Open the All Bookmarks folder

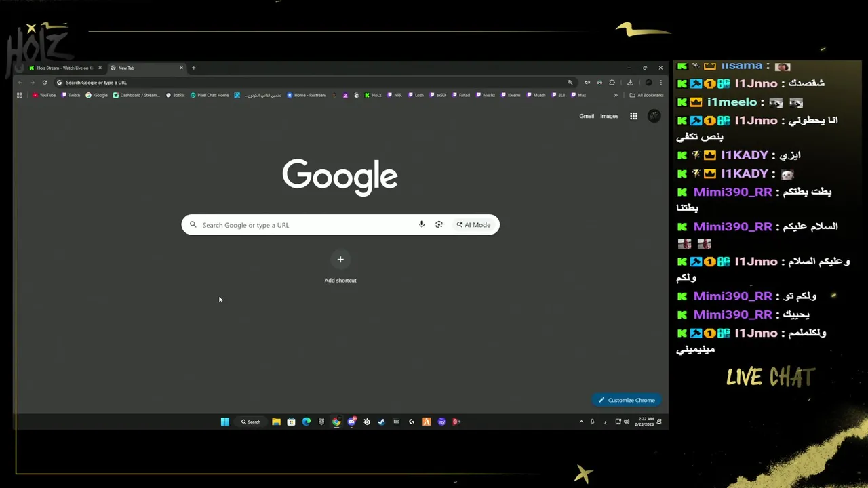point(647,95)
